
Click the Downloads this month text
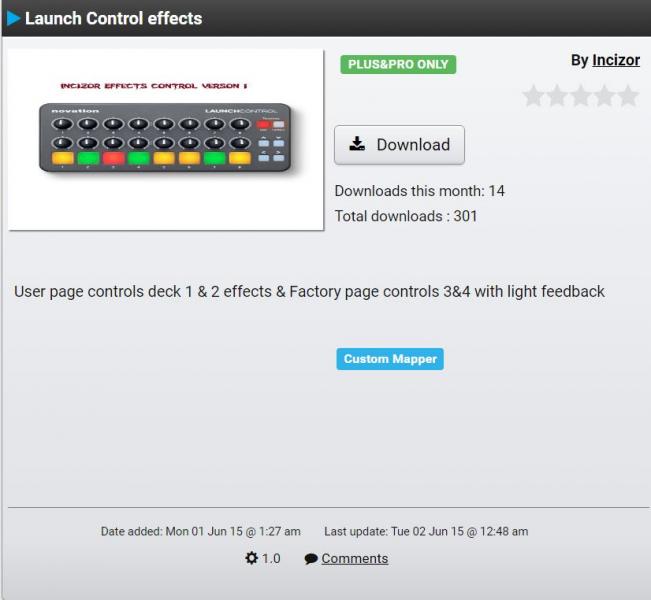(419, 191)
